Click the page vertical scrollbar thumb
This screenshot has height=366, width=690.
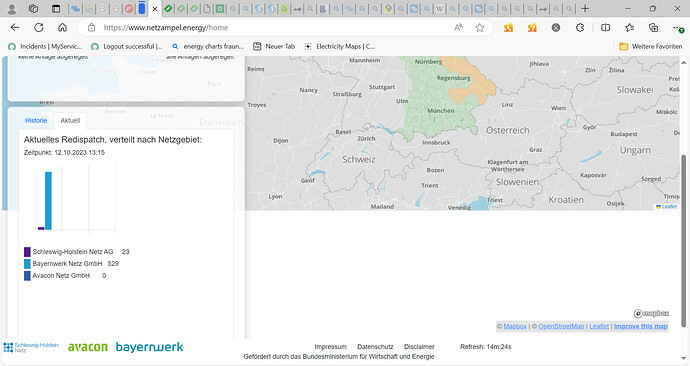point(683,241)
